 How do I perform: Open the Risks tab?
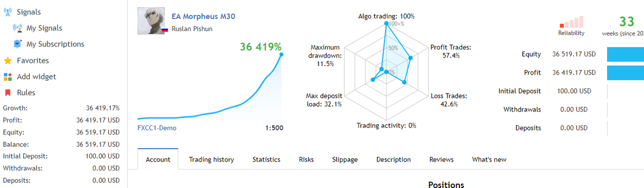pyautogui.click(x=306, y=159)
